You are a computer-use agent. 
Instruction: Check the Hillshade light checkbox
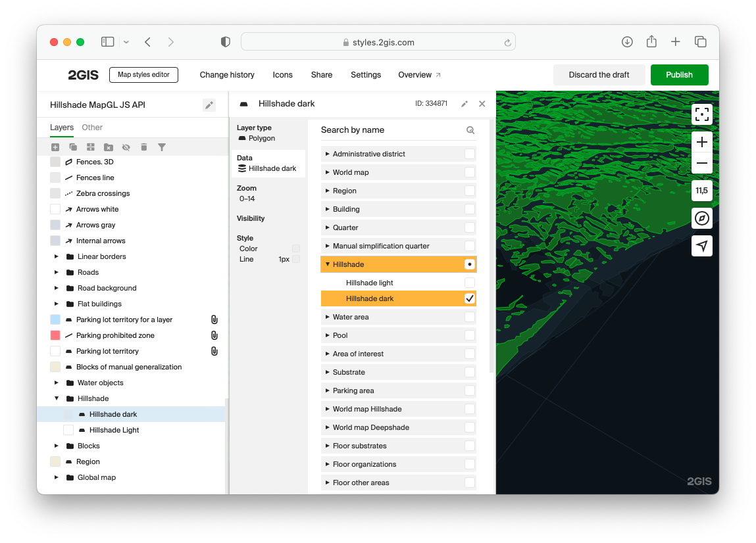pyautogui.click(x=470, y=282)
